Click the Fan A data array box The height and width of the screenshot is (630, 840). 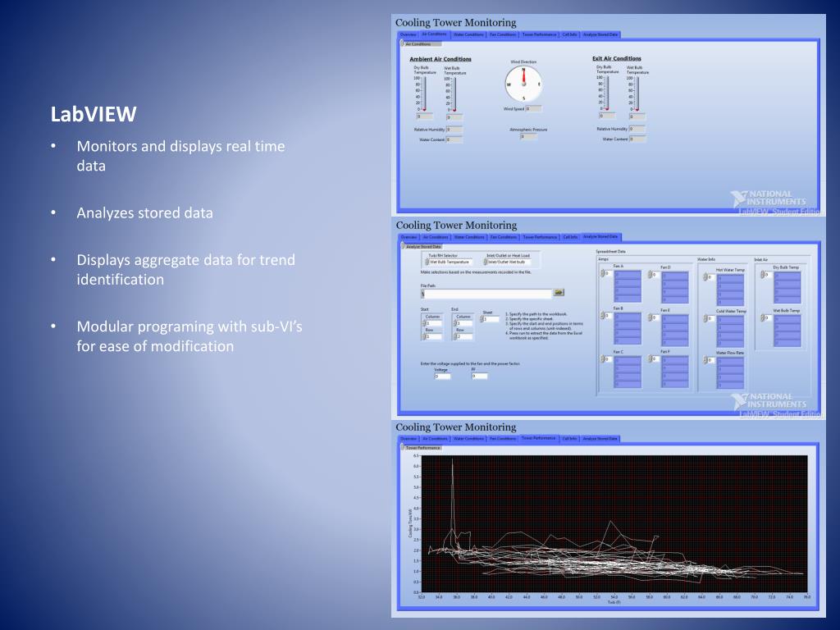[628, 286]
